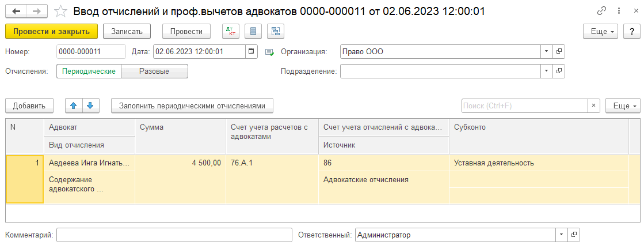Open the table's Еще menu
This screenshot has width=644, height=245.
622,105
